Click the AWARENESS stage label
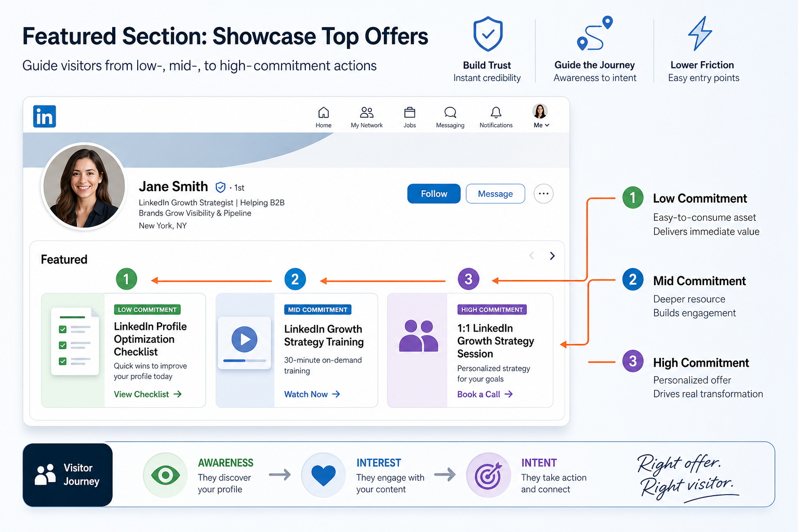This screenshot has width=798, height=532. pos(225,463)
